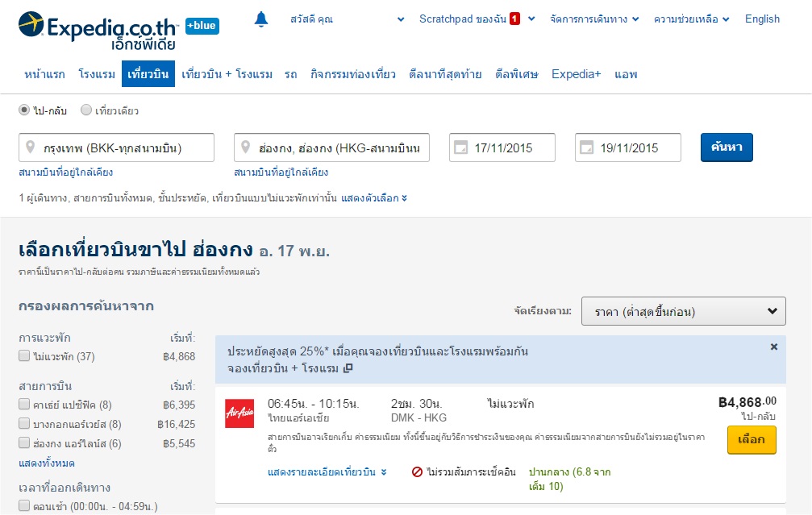Click the return date field 19/11/2015
This screenshot has height=515, width=812.
click(628, 147)
